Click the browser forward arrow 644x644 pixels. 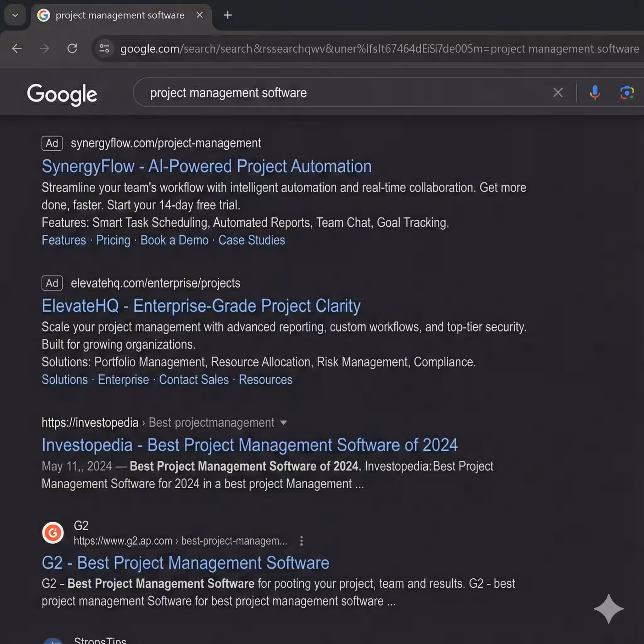click(44, 49)
